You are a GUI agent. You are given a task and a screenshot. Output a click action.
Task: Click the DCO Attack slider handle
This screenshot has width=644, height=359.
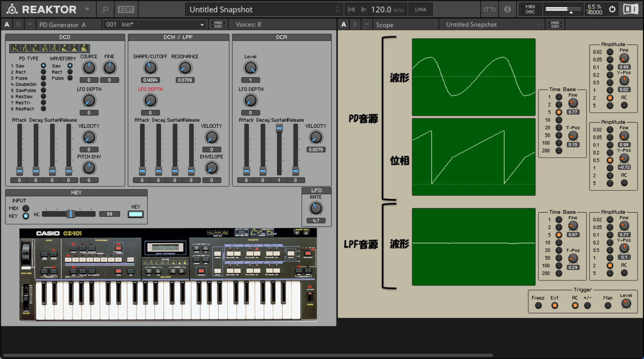19,170
